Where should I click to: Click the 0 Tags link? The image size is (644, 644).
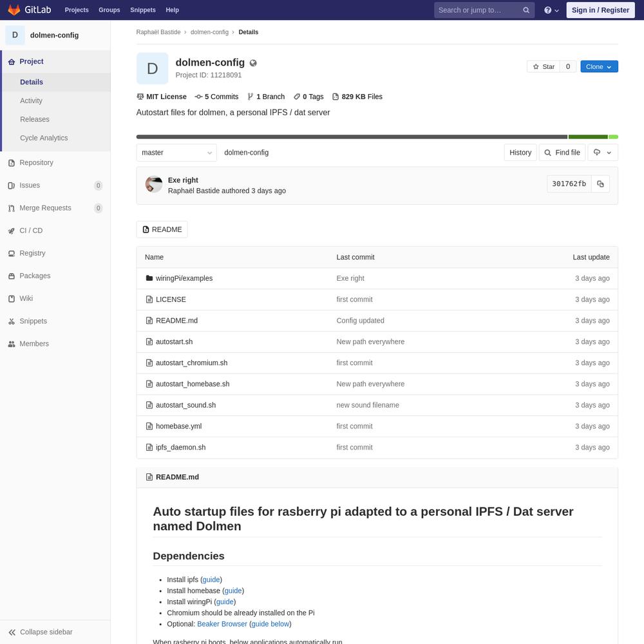[308, 97]
